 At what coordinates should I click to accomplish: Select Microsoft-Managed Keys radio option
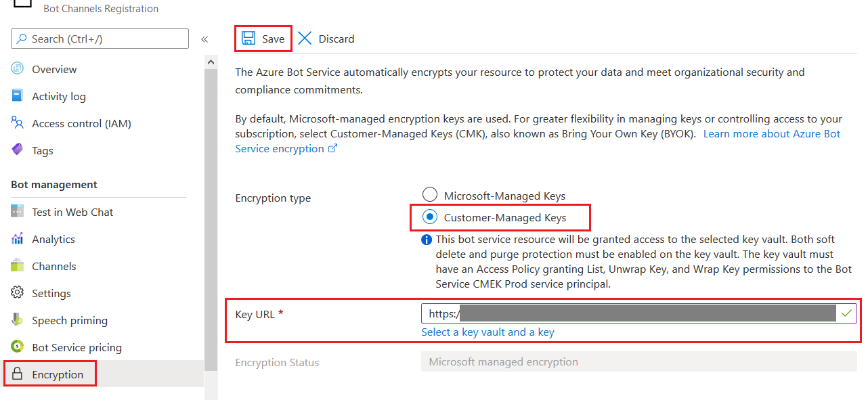click(430, 196)
